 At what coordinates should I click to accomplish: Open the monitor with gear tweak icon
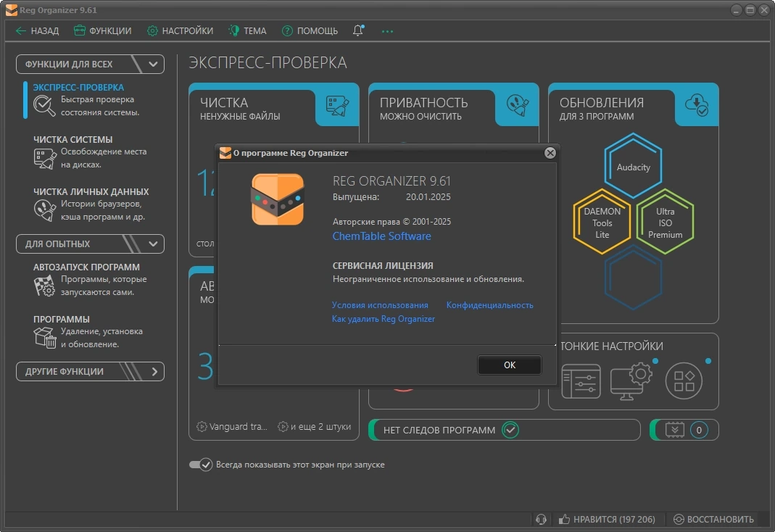tap(631, 381)
